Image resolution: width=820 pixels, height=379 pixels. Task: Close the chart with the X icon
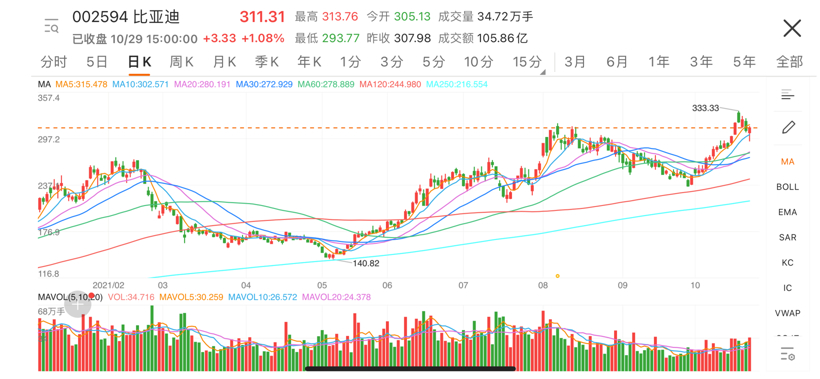[792, 28]
